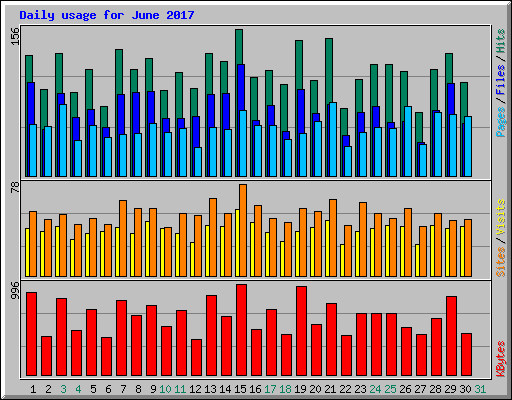Click the blue Files legend label
Image resolution: width=512 pixels, height=400 pixels.
point(501,79)
